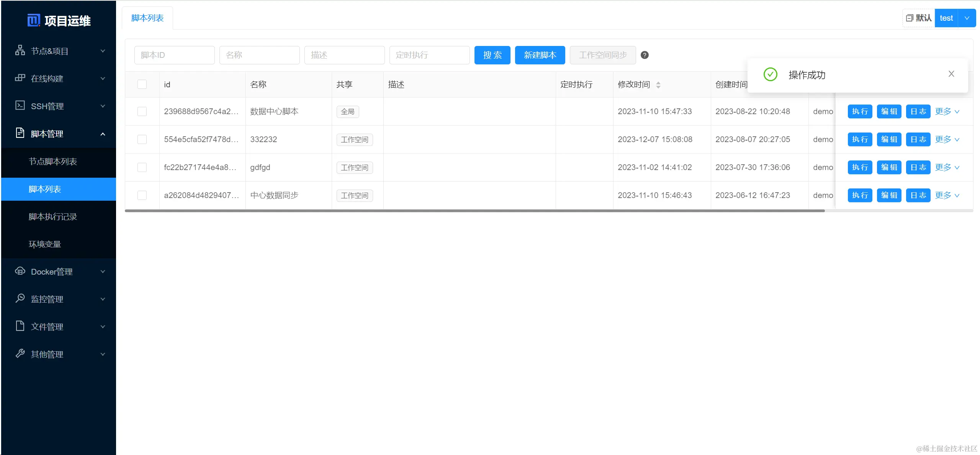The height and width of the screenshot is (455, 980).
Task: Click the 全局 share tag
Action: [x=348, y=112]
